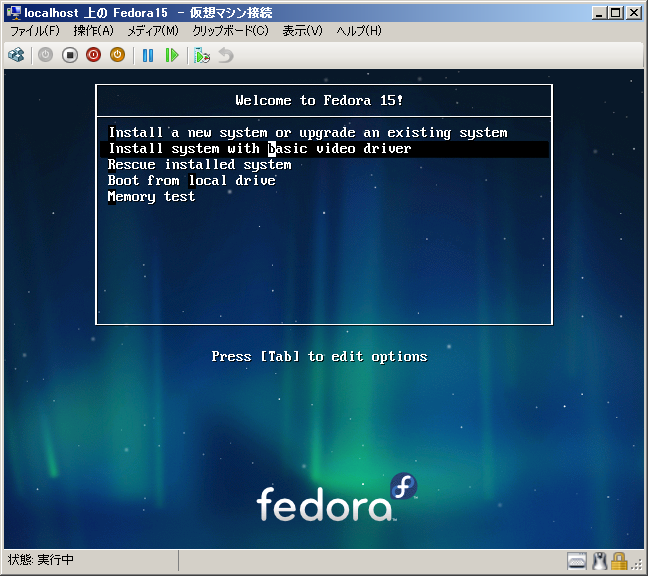Send Ctrl+Alt+Delete using the toolbar icon
Image resolution: width=648 pixels, height=576 pixels.
[x=16, y=55]
